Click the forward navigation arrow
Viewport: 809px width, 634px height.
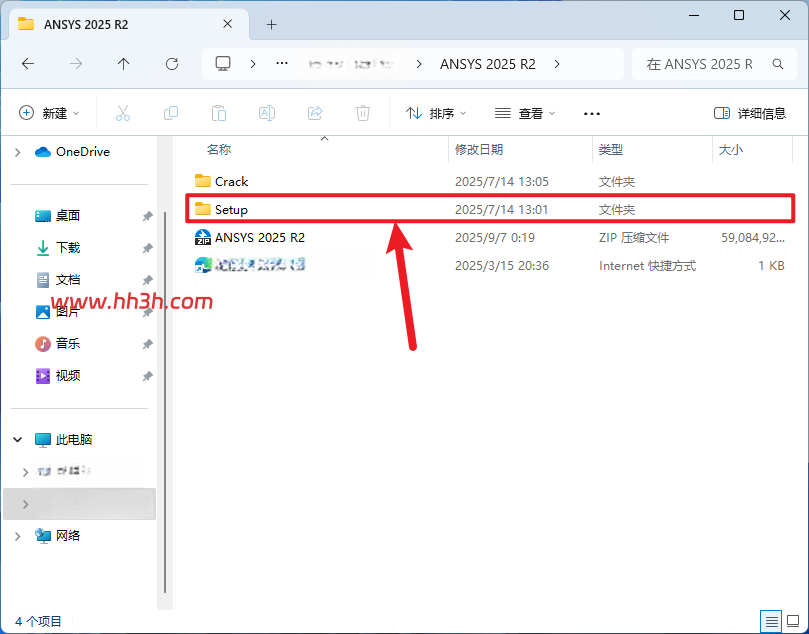(x=76, y=64)
